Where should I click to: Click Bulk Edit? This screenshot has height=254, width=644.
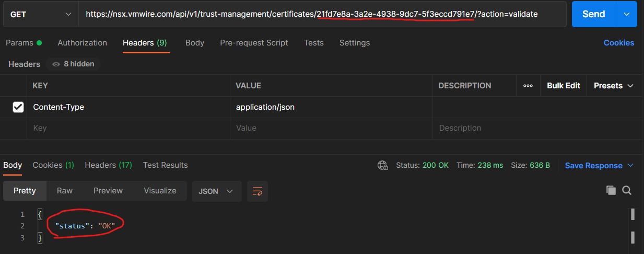coord(563,86)
